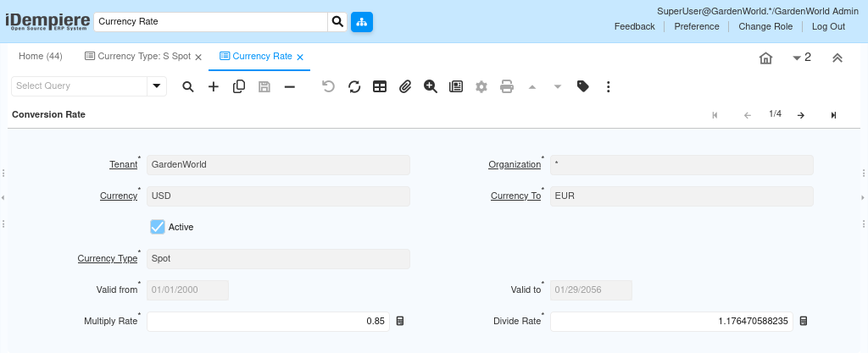868x353 pixels.
Task: Click the Tenant GardenWorld field
Action: point(278,165)
